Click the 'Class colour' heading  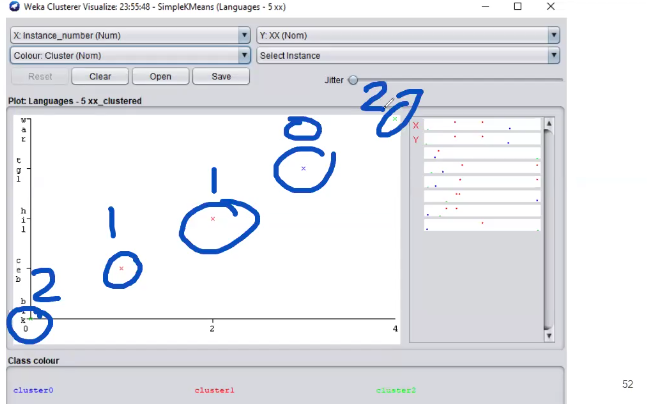(x=33, y=361)
